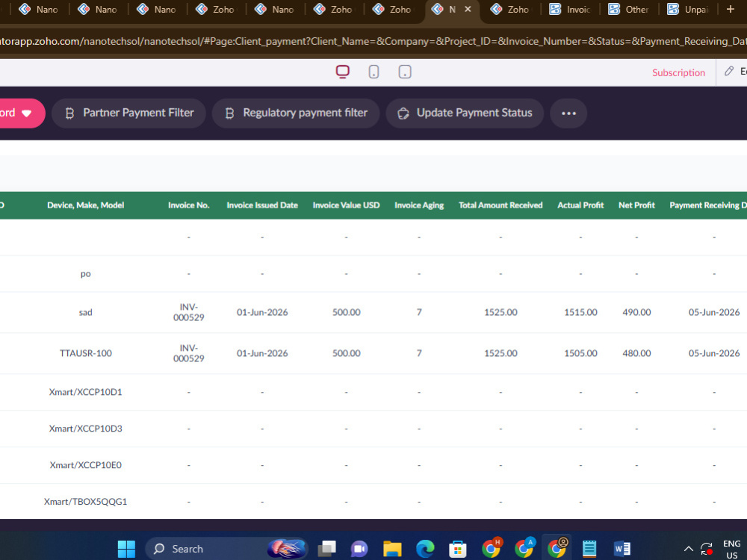Sort by the Invoice No. column header
The height and width of the screenshot is (560, 747).
[189, 205]
